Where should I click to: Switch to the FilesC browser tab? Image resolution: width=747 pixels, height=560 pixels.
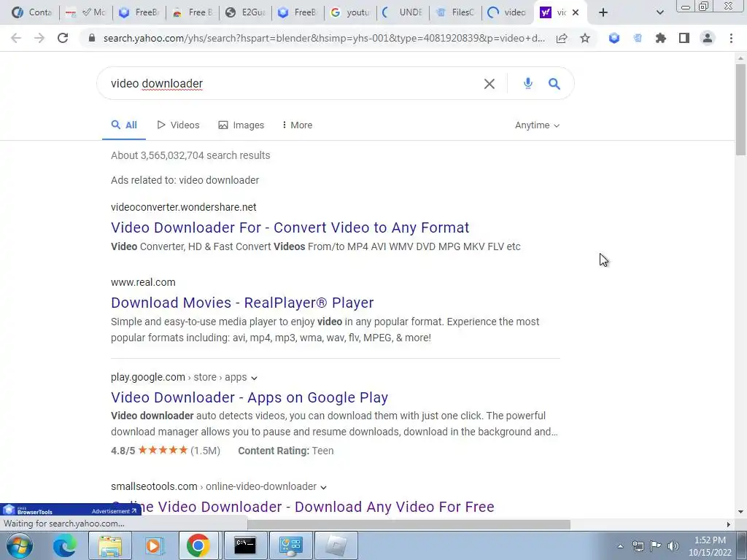pos(455,12)
